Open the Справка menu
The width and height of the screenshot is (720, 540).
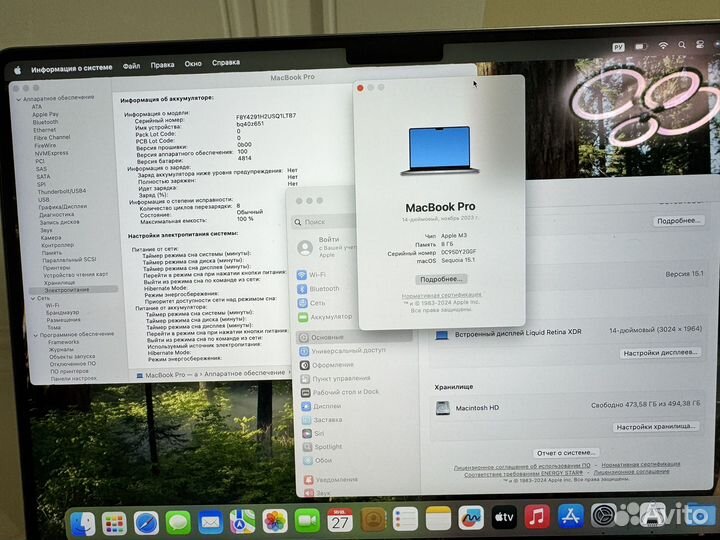(226, 62)
